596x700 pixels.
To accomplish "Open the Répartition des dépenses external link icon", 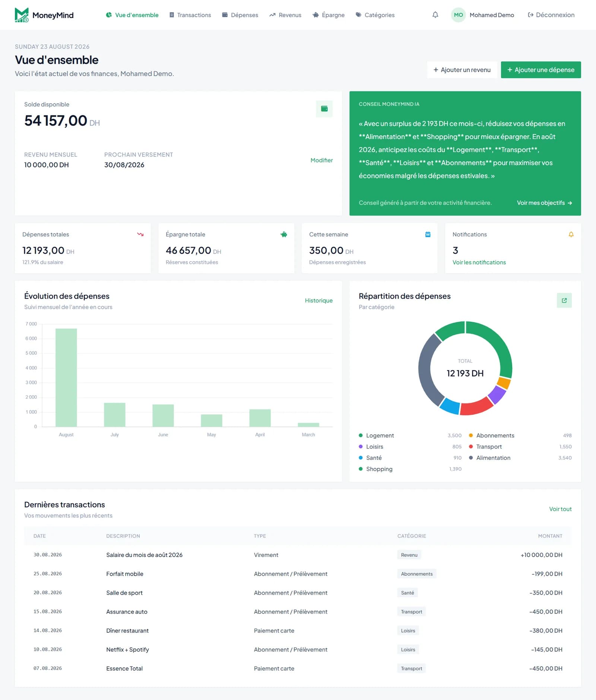I will (564, 300).
